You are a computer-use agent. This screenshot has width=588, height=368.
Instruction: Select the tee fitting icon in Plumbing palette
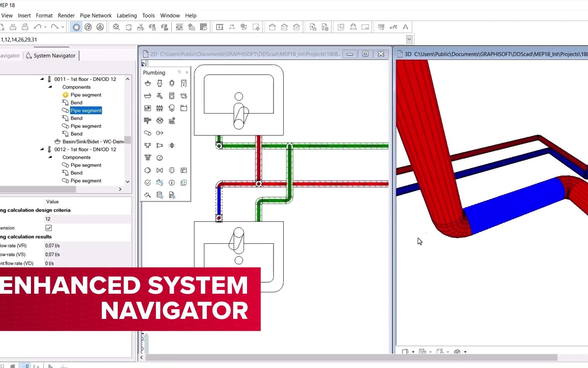148,145
